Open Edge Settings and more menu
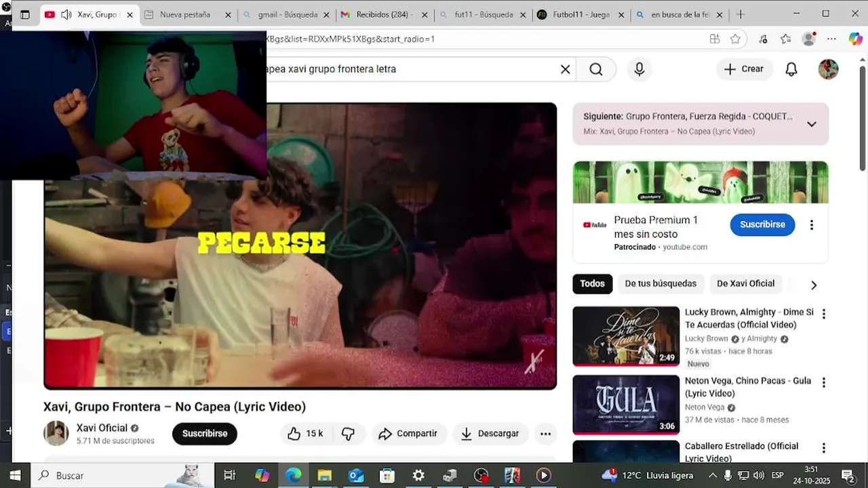The height and width of the screenshot is (488, 868). pyautogui.click(x=831, y=39)
